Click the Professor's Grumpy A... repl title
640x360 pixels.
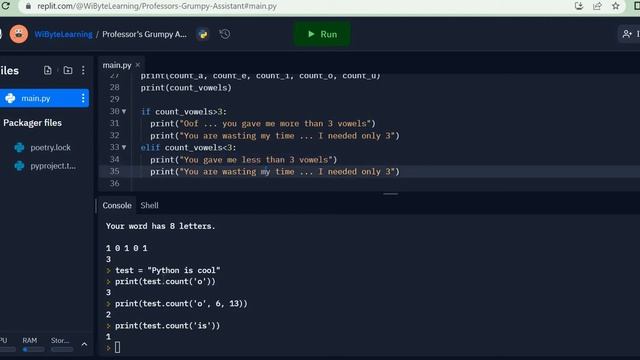pos(144,34)
